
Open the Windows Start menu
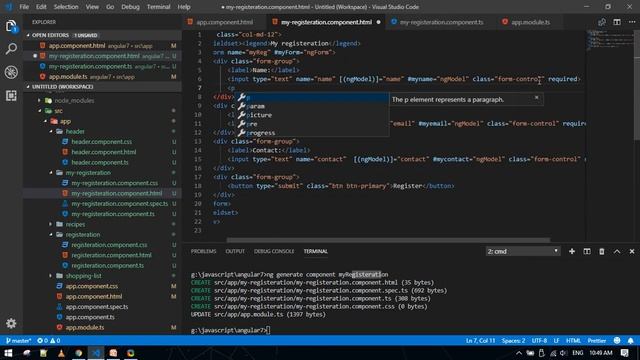[8, 353]
